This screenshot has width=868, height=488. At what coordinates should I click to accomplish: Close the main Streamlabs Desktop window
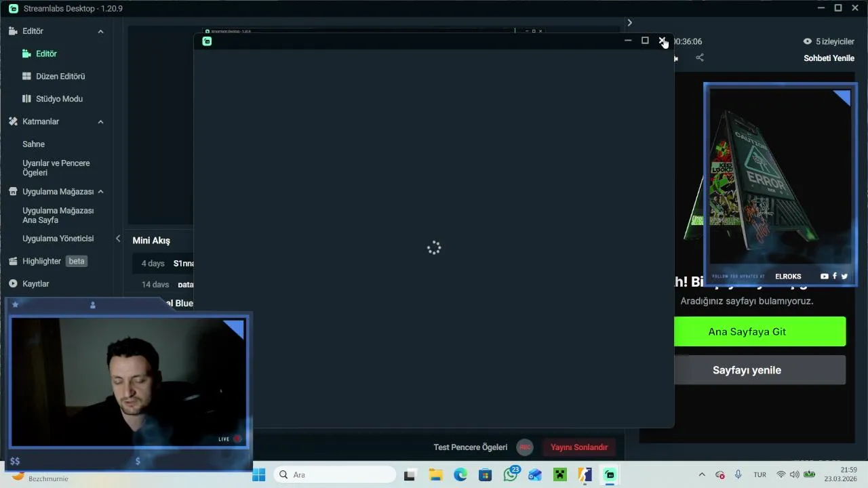click(854, 8)
